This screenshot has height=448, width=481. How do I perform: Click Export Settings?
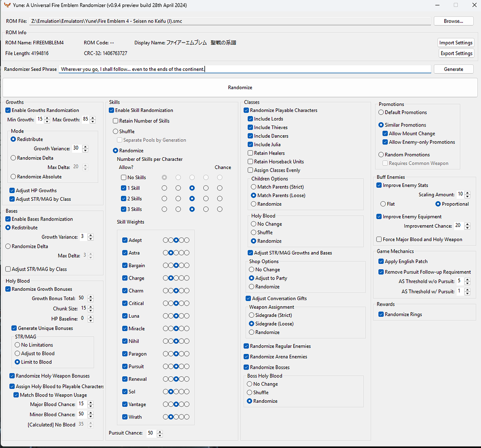click(x=455, y=53)
